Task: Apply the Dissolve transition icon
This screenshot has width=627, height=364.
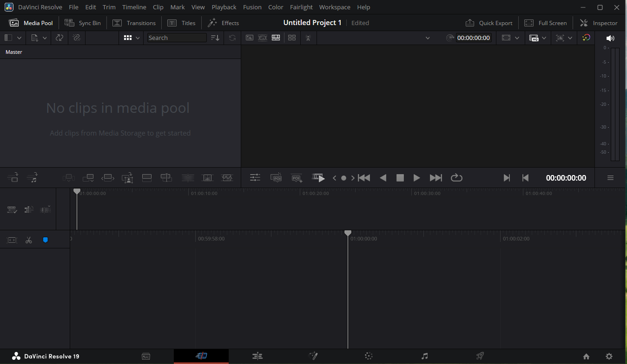Action: click(x=207, y=177)
